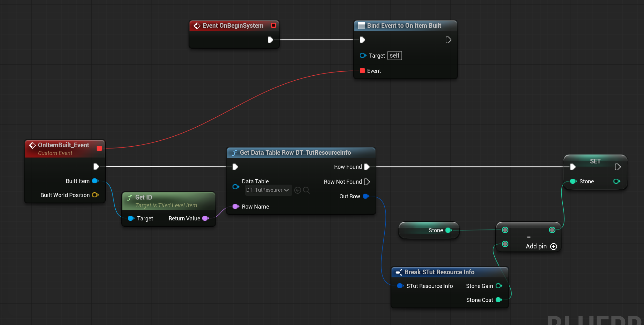Click the Event red input pin on Bind node
Viewport: 644px width, 325px height.
[x=362, y=71]
